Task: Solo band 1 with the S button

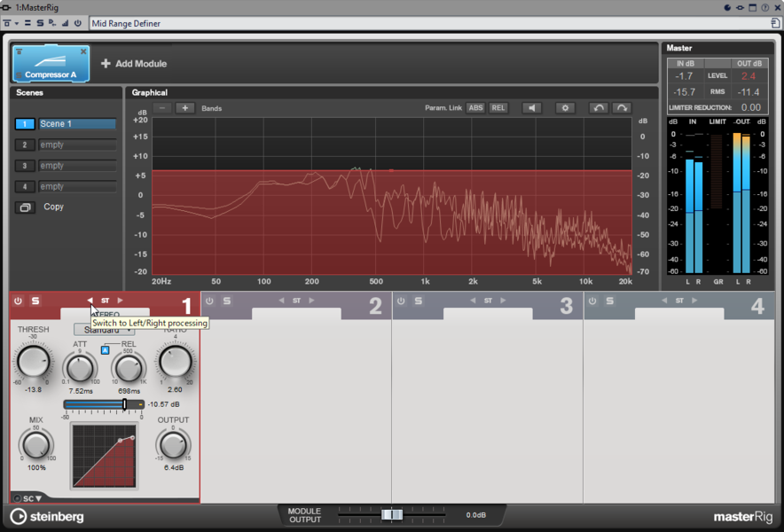Action: pyautogui.click(x=35, y=301)
